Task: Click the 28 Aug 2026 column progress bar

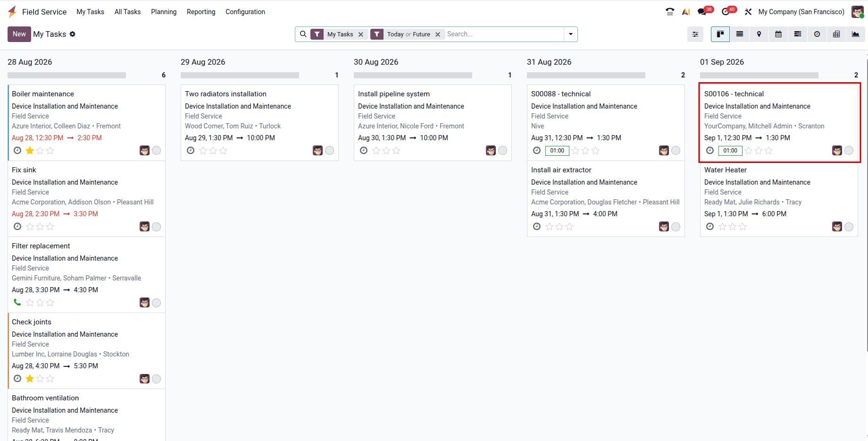Action: pyautogui.click(x=67, y=75)
